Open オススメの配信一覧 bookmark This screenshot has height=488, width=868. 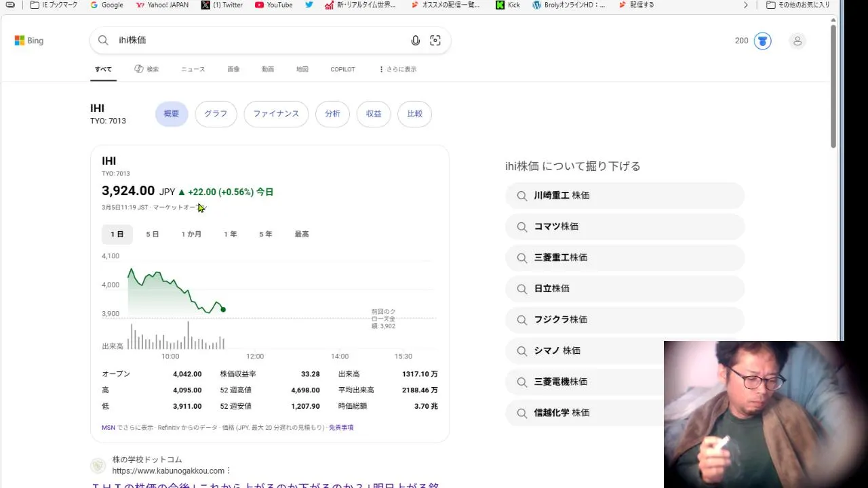click(x=445, y=5)
